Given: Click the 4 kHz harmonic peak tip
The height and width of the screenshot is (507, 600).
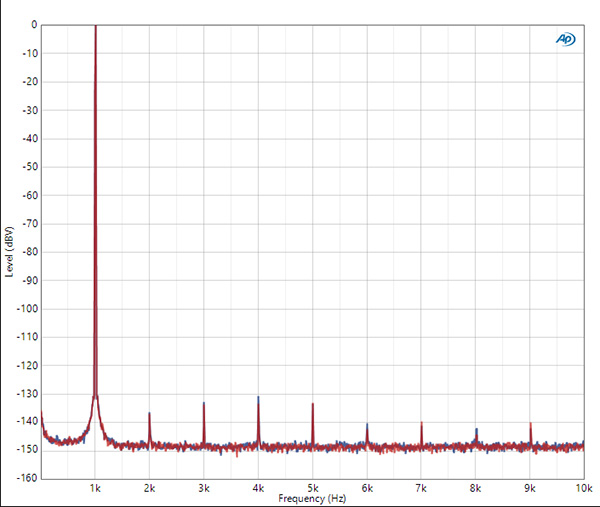Looking at the screenshot, I should pos(258,398).
